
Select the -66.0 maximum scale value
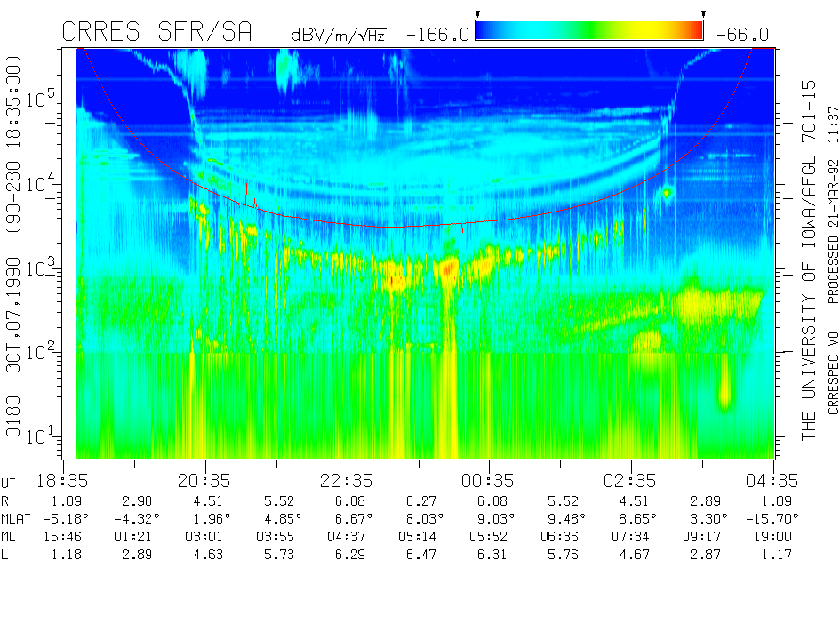[x=740, y=35]
